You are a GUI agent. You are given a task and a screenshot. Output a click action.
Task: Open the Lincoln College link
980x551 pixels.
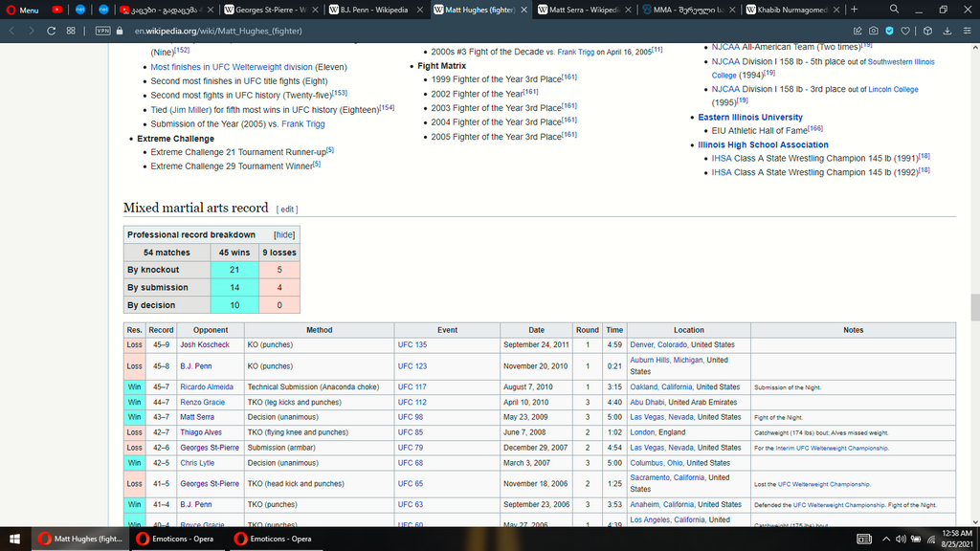(893, 90)
